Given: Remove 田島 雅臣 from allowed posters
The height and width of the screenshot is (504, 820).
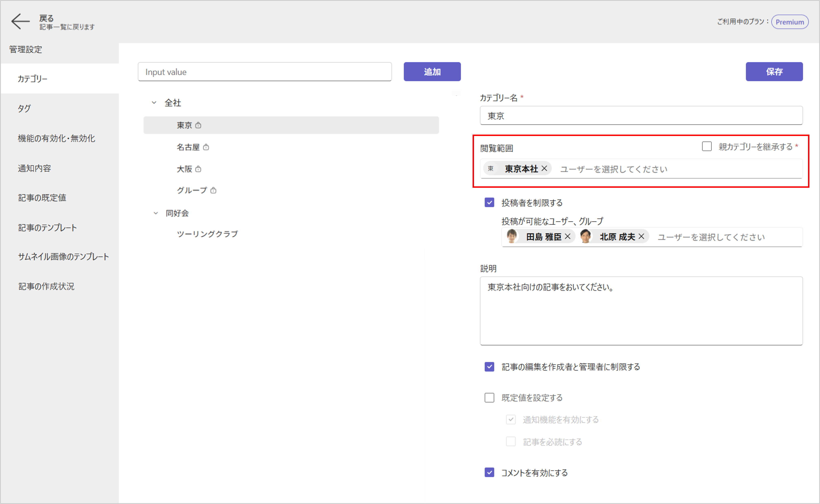Looking at the screenshot, I should tap(567, 237).
